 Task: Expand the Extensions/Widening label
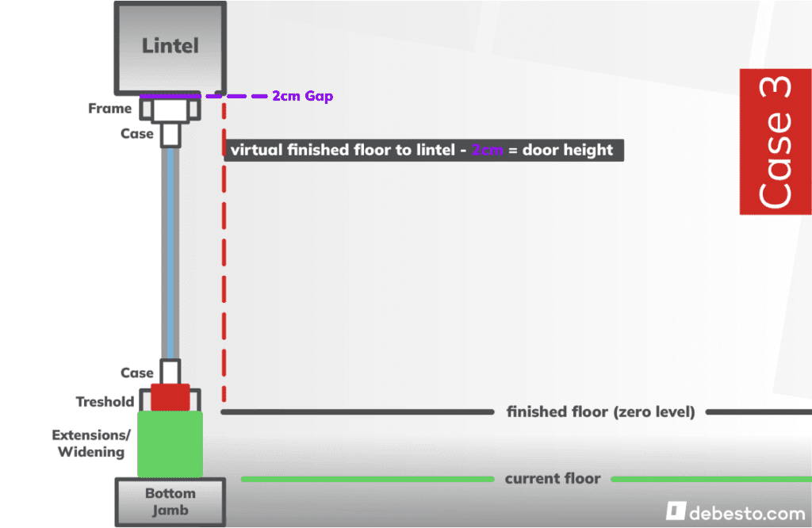[x=90, y=444]
